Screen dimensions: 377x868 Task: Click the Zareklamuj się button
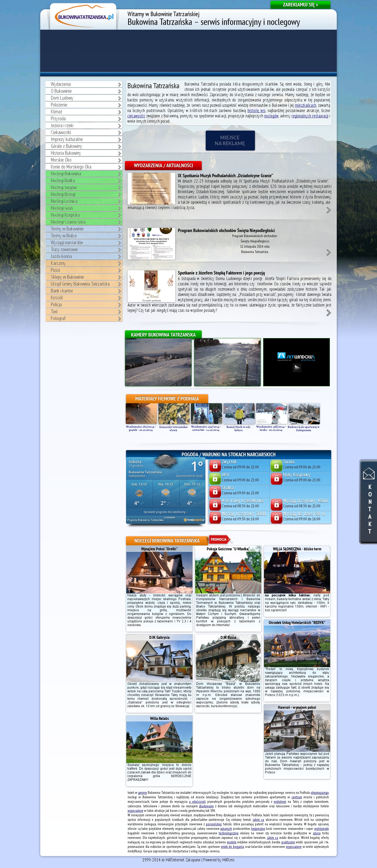coord(300,5)
